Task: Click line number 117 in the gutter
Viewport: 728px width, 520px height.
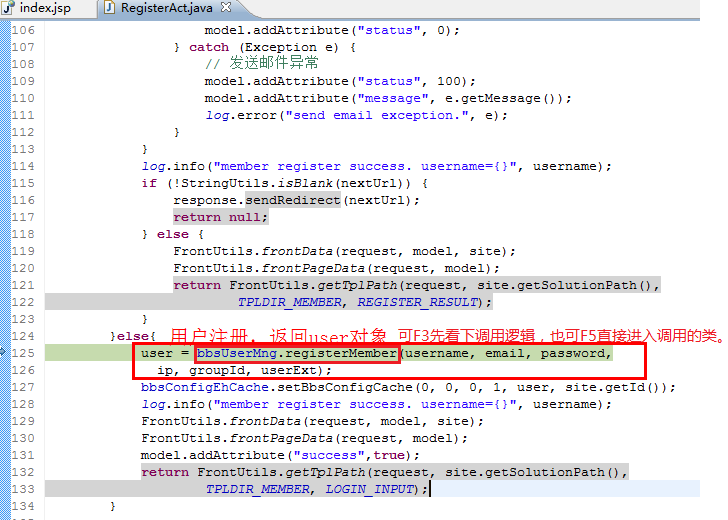Action: 23,217
